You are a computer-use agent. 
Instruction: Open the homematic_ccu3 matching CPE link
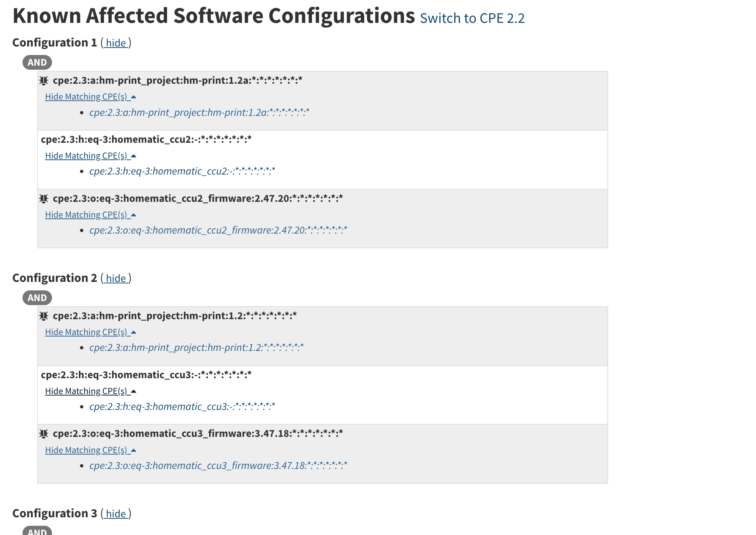coord(181,407)
